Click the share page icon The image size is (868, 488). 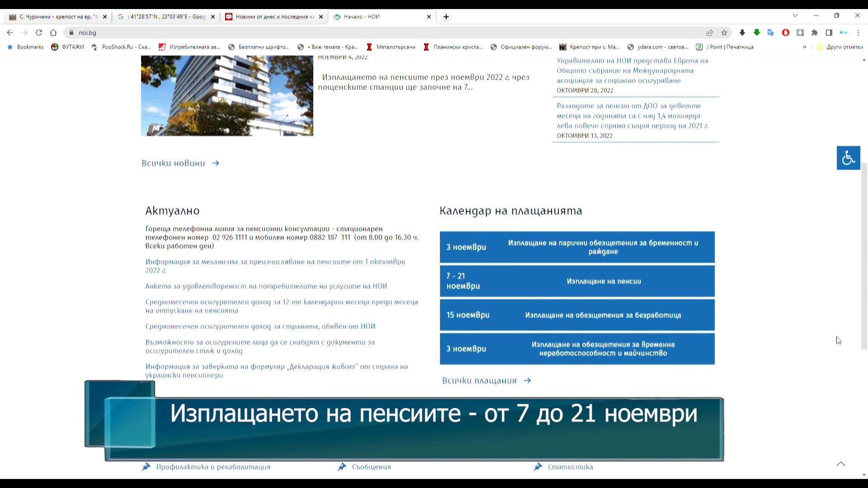coord(710,33)
